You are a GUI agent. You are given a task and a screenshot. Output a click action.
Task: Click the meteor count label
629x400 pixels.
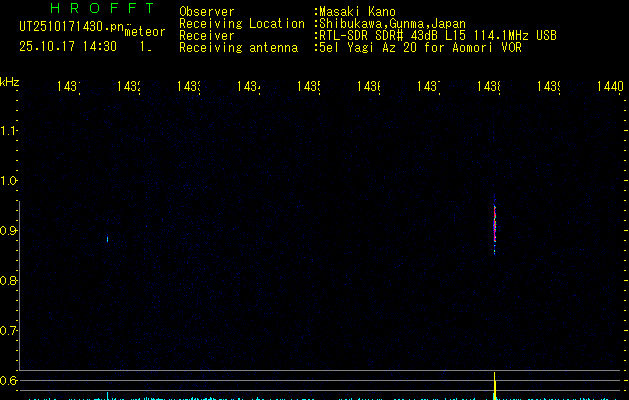(x=145, y=31)
